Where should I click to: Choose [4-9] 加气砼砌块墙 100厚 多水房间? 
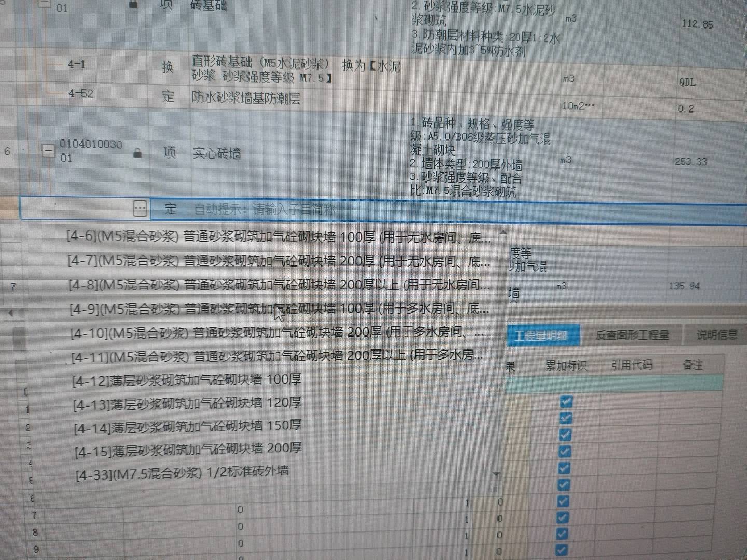click(279, 309)
